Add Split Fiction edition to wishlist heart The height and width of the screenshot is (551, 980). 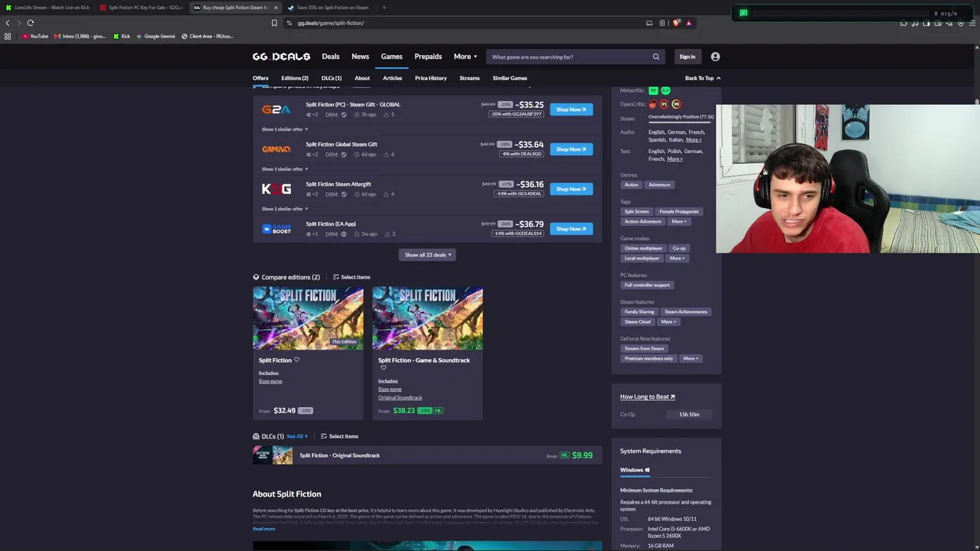click(296, 360)
